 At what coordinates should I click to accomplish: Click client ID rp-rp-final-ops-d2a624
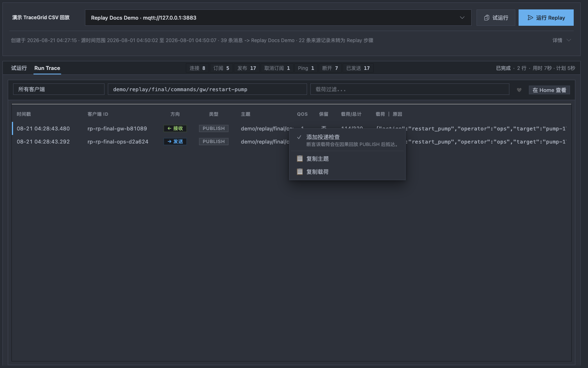[x=118, y=141]
